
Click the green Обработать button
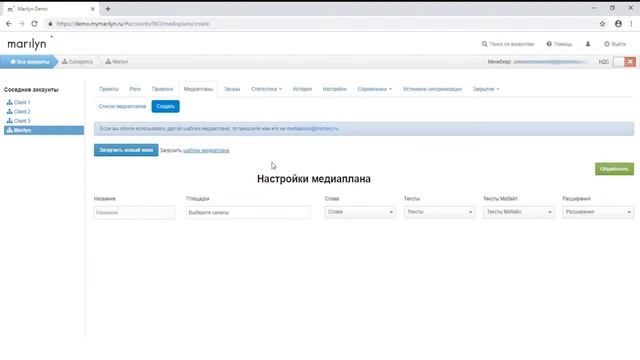[x=614, y=169]
